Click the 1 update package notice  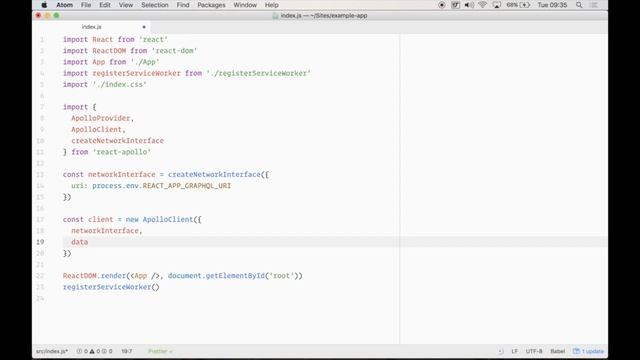[x=588, y=351]
